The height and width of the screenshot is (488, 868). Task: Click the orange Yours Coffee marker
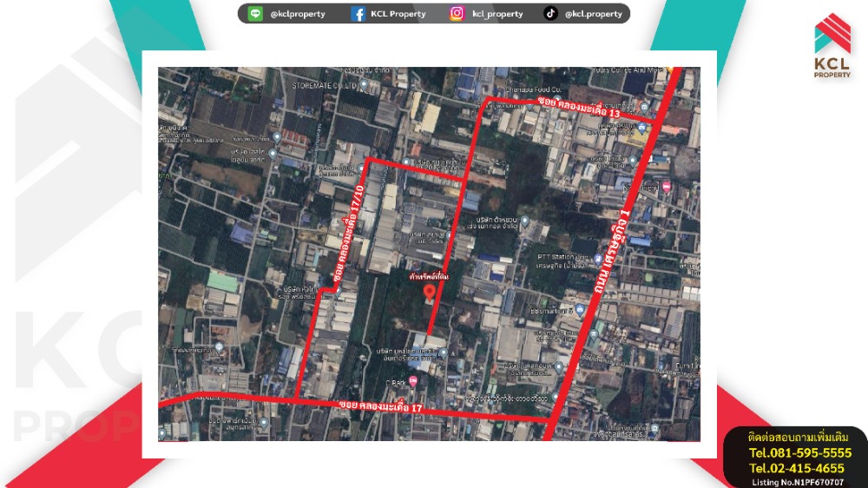[x=670, y=70]
